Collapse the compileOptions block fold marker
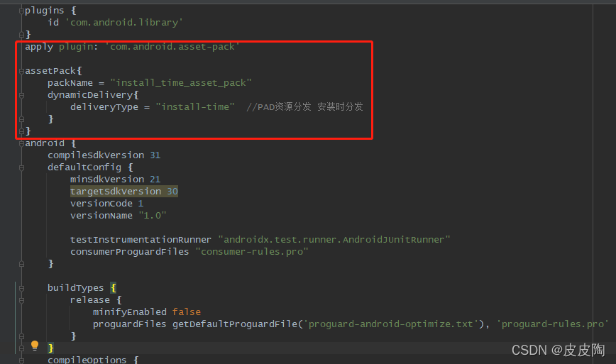This screenshot has width=616, height=364. point(21,360)
